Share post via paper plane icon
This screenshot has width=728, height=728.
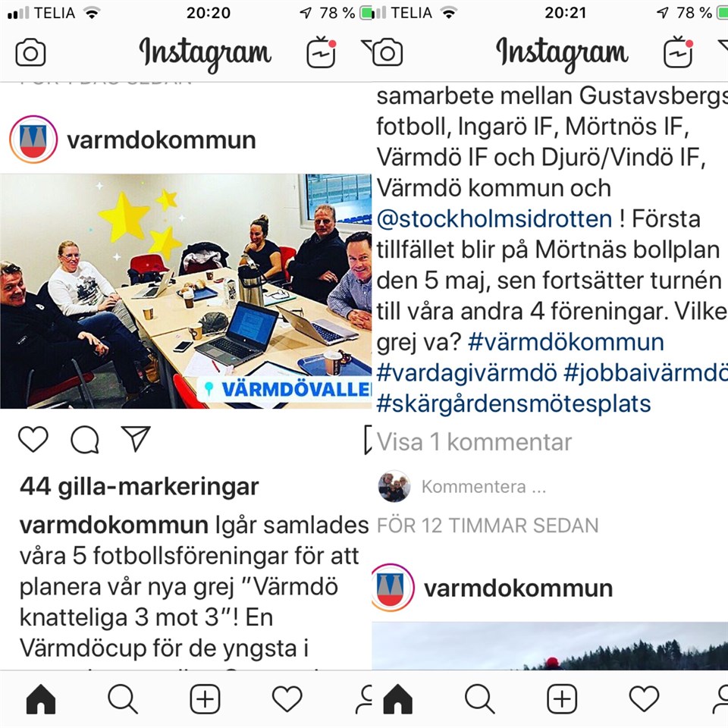click(x=136, y=438)
